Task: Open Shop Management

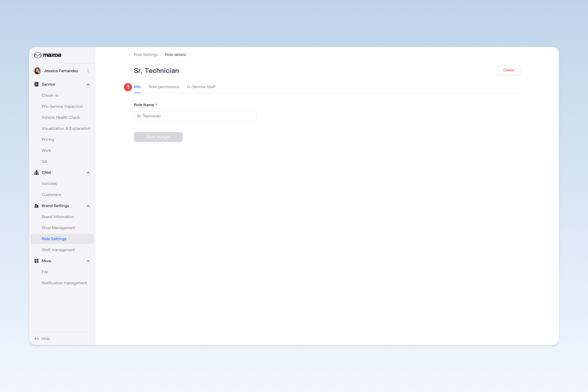Action: 59,228
